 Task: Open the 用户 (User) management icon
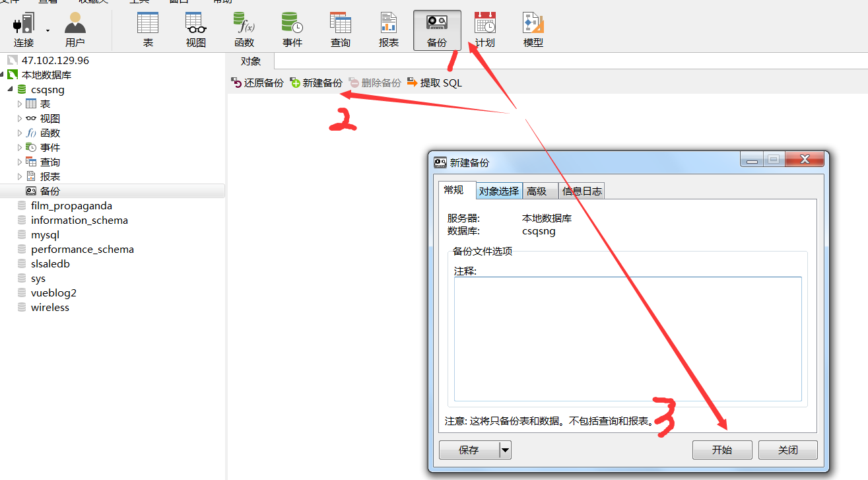coord(75,30)
